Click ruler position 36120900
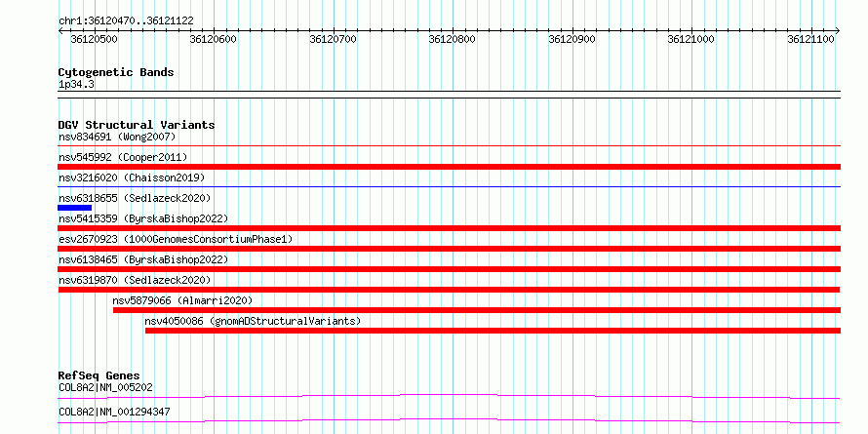This screenshot has height=434, width=868. tap(572, 39)
